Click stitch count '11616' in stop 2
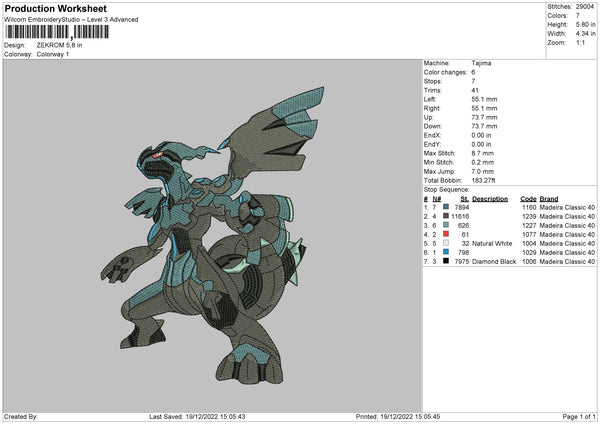This screenshot has height=424, width=600. (460, 216)
